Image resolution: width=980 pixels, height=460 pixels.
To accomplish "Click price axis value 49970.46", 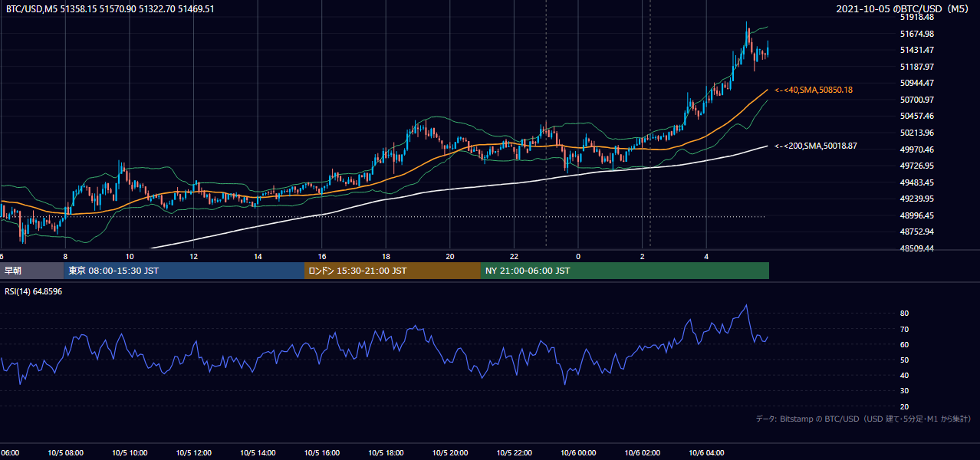I will pyautogui.click(x=917, y=149).
